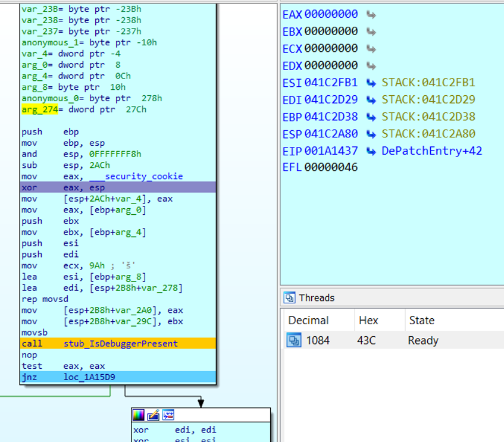Select the 'movsb' instruction
Image resolution: width=504 pixels, height=442 pixels.
35,333
